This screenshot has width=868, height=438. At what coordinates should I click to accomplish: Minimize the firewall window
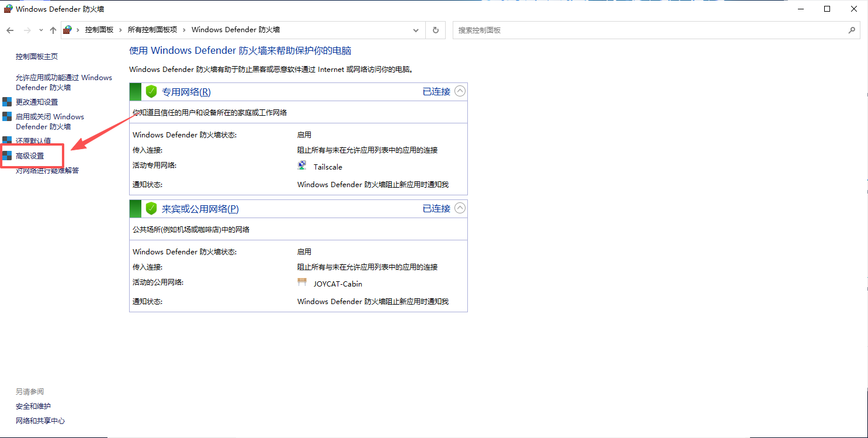(801, 9)
